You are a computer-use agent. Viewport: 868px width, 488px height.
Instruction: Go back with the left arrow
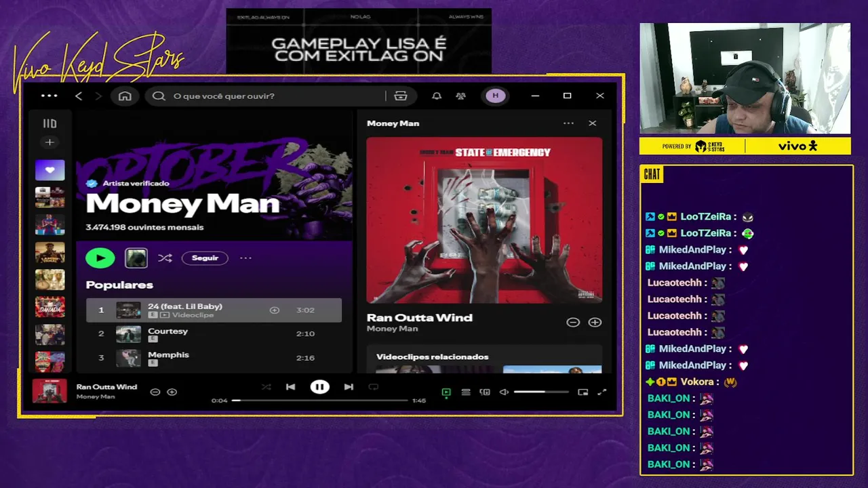[x=79, y=96]
